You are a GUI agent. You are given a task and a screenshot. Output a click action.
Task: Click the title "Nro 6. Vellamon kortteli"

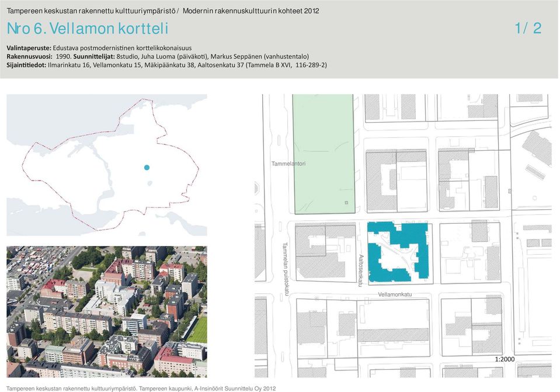(x=88, y=29)
